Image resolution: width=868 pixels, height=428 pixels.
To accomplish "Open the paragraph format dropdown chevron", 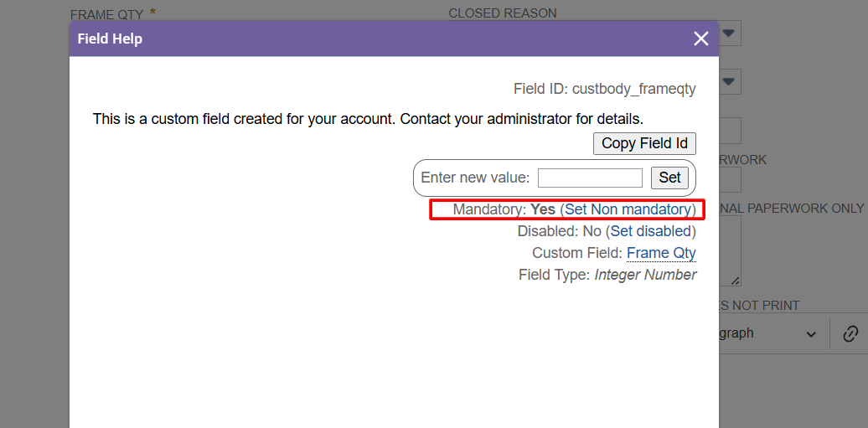I will click(x=811, y=334).
